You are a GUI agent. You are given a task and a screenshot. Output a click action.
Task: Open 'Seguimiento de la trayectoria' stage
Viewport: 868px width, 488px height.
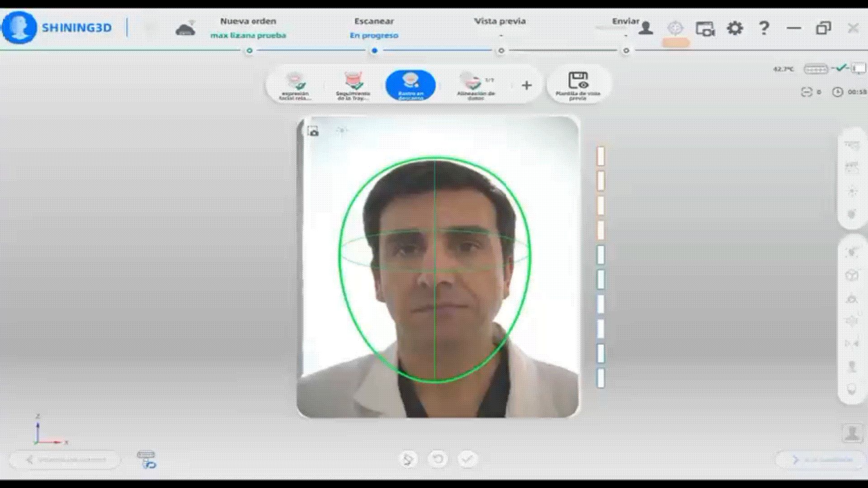click(x=354, y=85)
